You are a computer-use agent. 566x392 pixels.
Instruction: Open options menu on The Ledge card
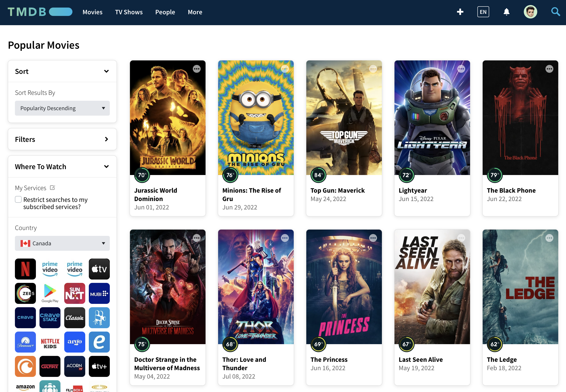click(549, 238)
